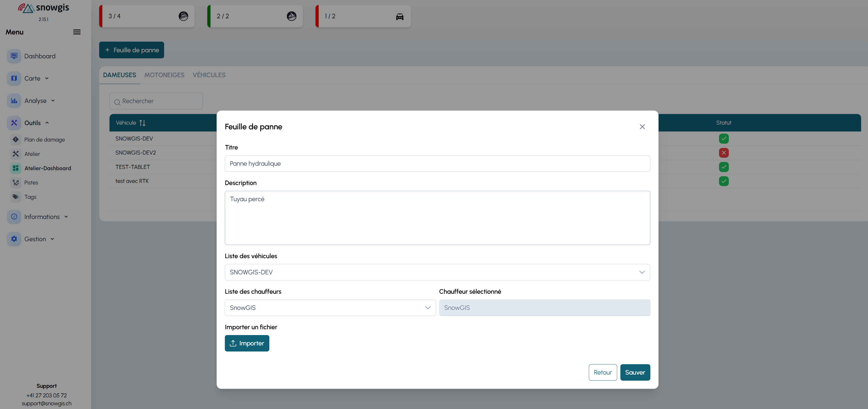Switch to VÉHICULES tab
This screenshot has width=868, height=409.
pos(209,75)
